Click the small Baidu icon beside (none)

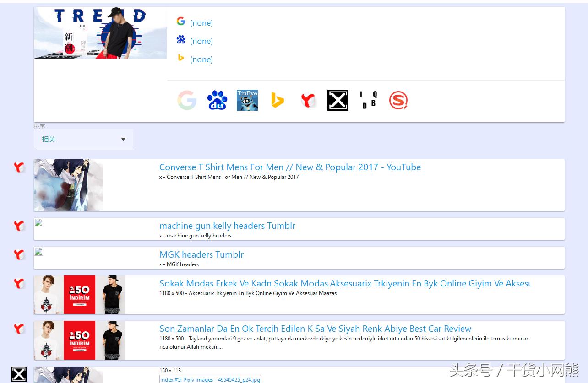(181, 39)
